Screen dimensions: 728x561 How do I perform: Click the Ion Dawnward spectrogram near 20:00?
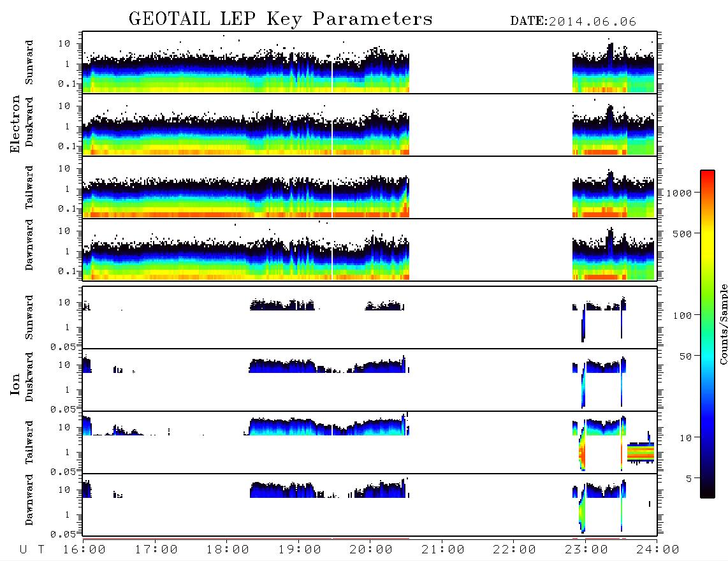370,492
